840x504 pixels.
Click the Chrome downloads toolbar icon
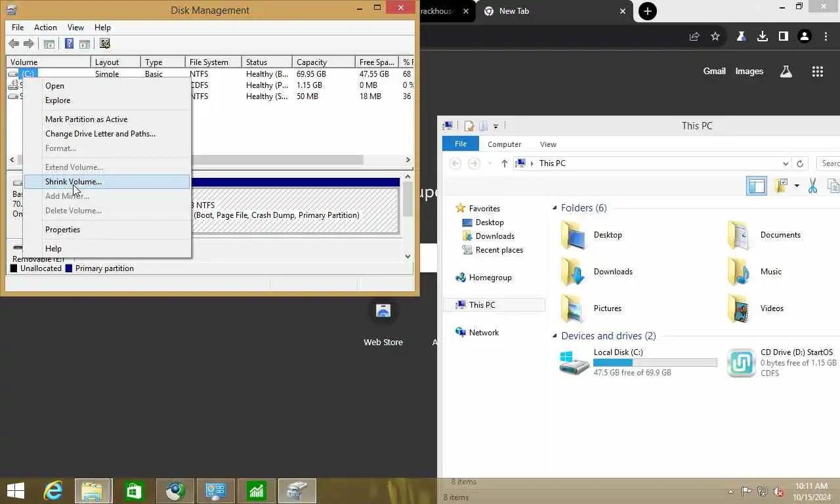pyautogui.click(x=763, y=37)
